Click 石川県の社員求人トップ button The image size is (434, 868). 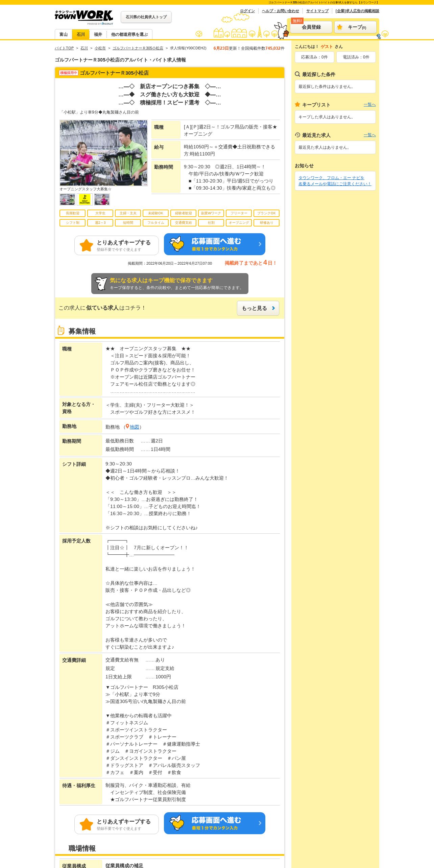point(146,17)
